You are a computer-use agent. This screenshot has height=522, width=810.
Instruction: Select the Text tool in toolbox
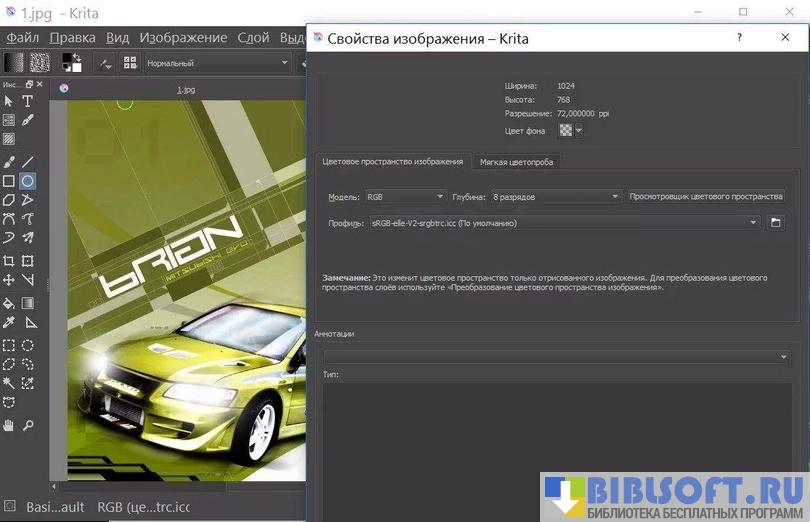pos(28,101)
